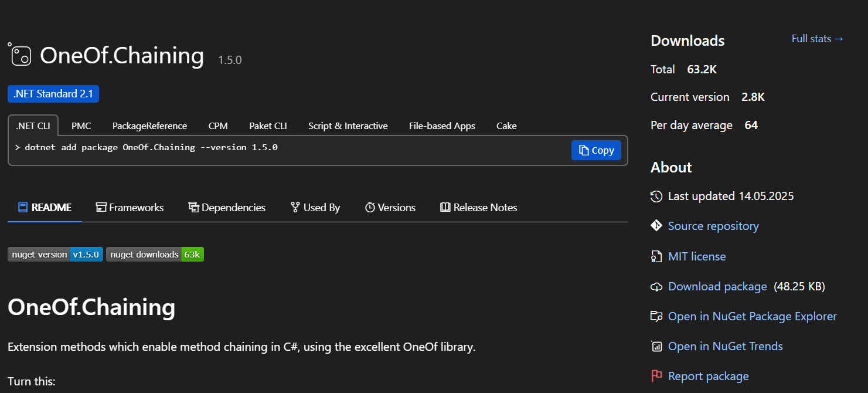Click the Last updated 14.05.2025 text
This screenshot has width=868, height=393.
coord(731,196)
